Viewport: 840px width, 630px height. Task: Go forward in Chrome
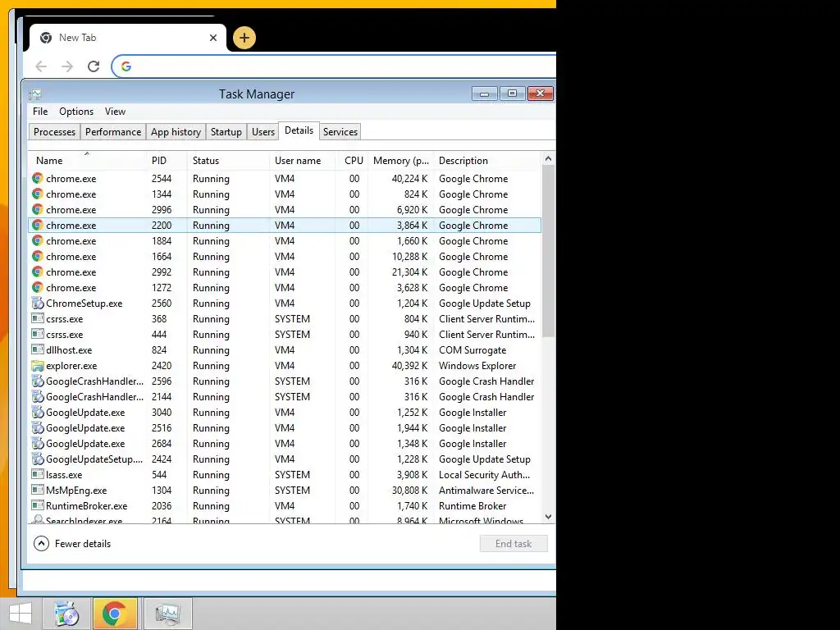click(67, 66)
